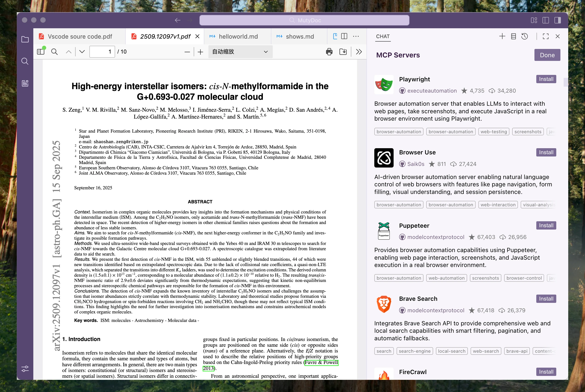Image resolution: width=585 pixels, height=392 pixels.
Task: Expand the PDF tools double-chevron menu
Action: pyautogui.click(x=359, y=52)
